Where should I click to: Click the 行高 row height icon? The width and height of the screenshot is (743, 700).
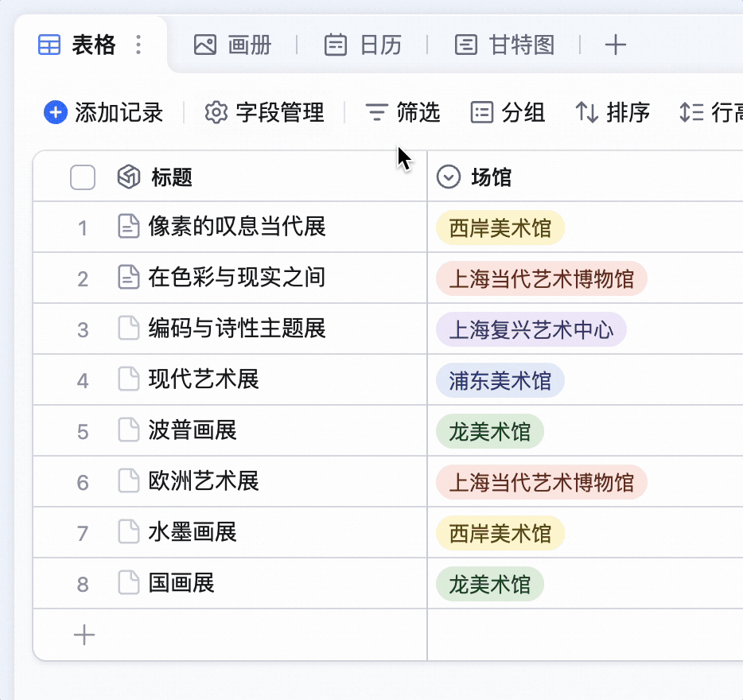691,113
